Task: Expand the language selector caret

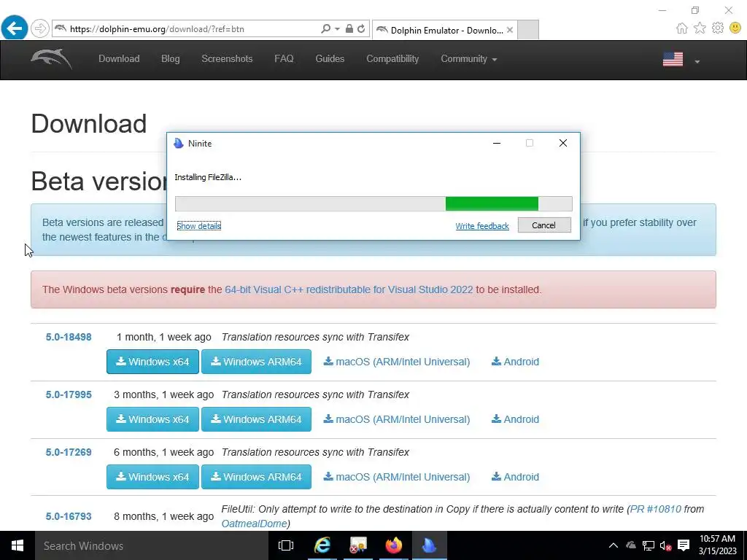Action: (697, 61)
